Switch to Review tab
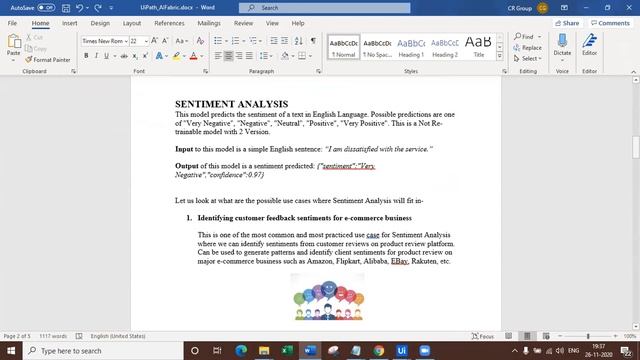Screen dimensions: 640x360 click(x=243, y=23)
